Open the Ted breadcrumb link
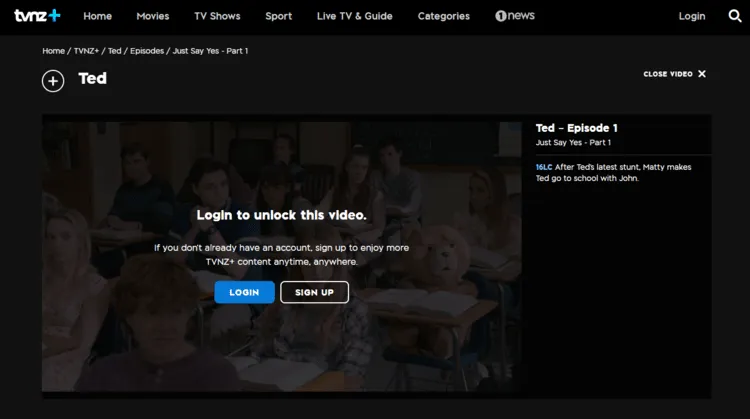This screenshot has height=419, width=750. click(x=114, y=51)
